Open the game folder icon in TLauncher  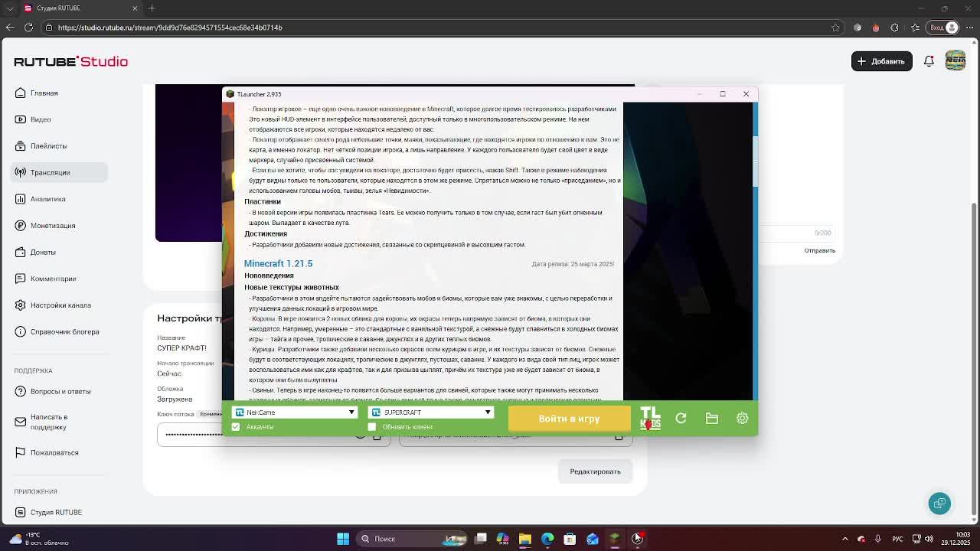tap(712, 418)
